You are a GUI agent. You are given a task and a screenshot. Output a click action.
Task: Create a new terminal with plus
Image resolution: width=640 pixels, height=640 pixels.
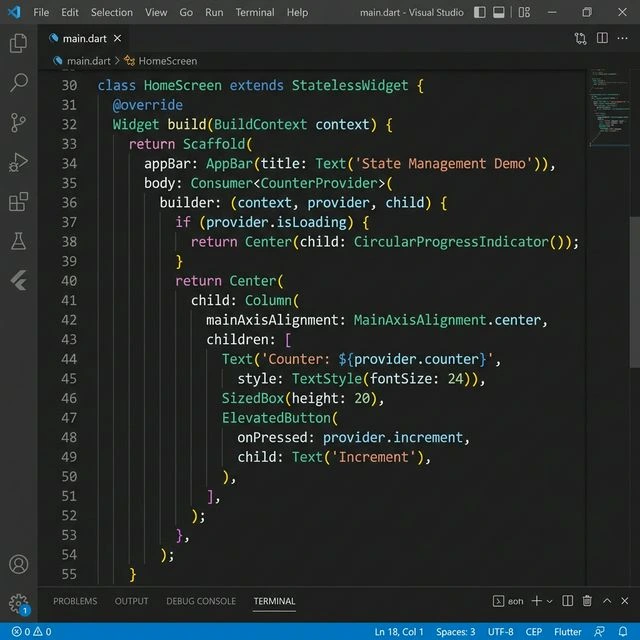[x=536, y=601]
